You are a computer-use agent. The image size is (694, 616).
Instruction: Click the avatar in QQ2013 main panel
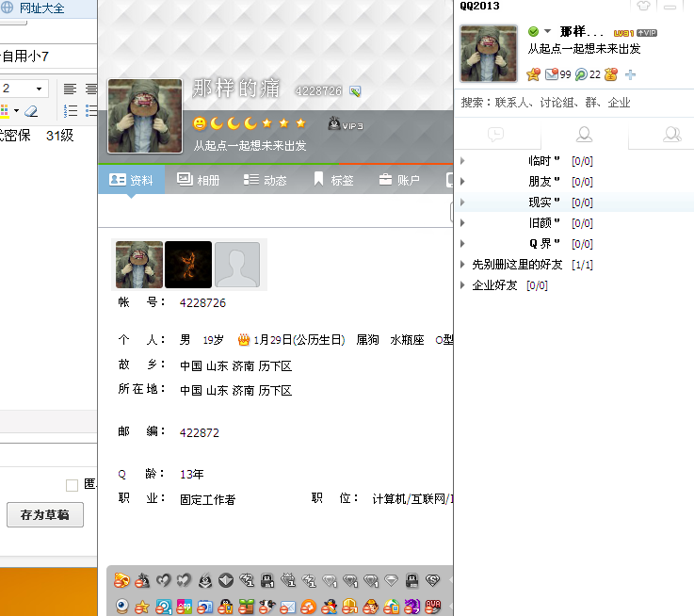(488, 54)
